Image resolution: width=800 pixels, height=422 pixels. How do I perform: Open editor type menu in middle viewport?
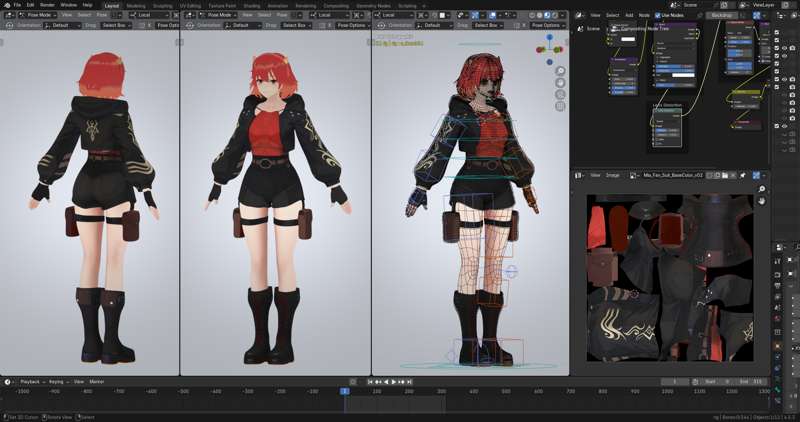point(192,15)
